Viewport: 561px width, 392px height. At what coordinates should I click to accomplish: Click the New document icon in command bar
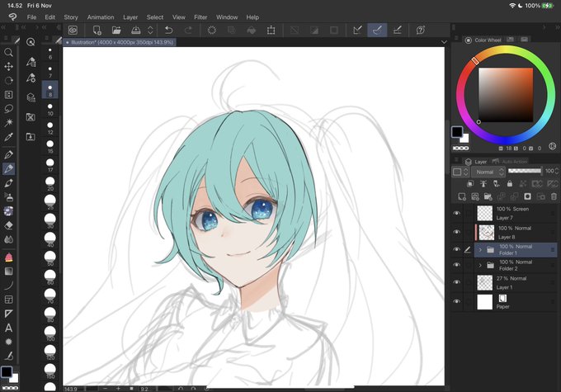(x=97, y=31)
